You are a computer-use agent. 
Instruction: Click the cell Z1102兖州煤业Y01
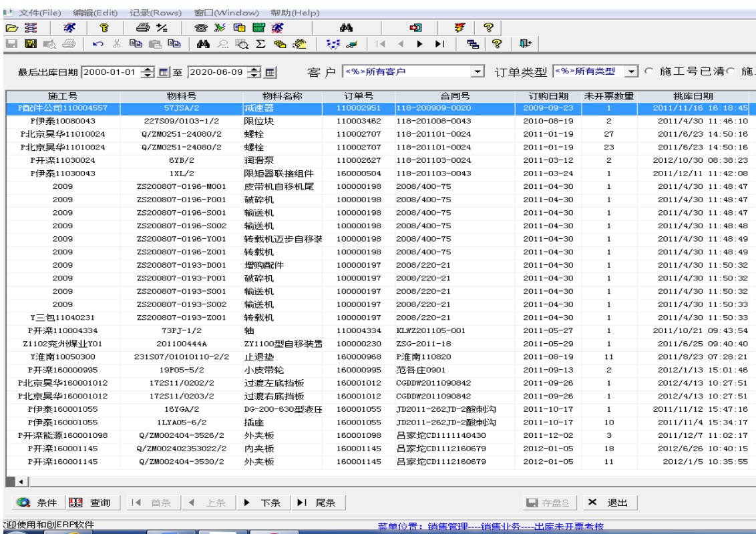[x=63, y=344]
